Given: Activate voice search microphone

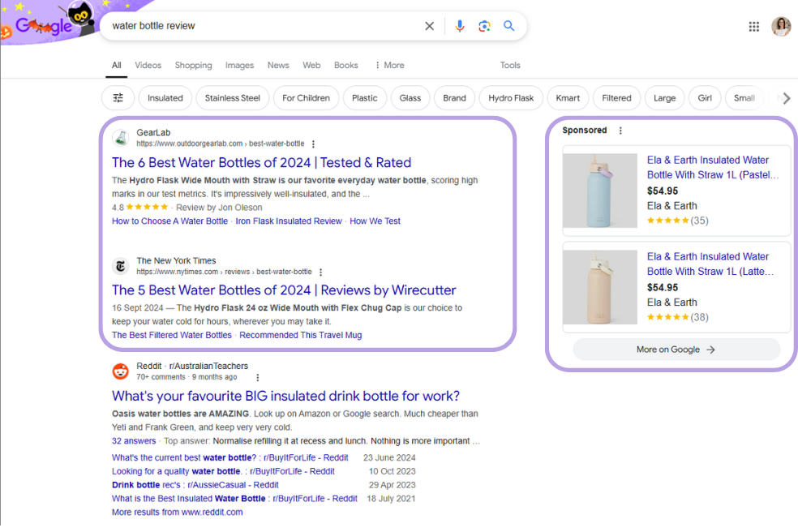Looking at the screenshot, I should click(460, 25).
